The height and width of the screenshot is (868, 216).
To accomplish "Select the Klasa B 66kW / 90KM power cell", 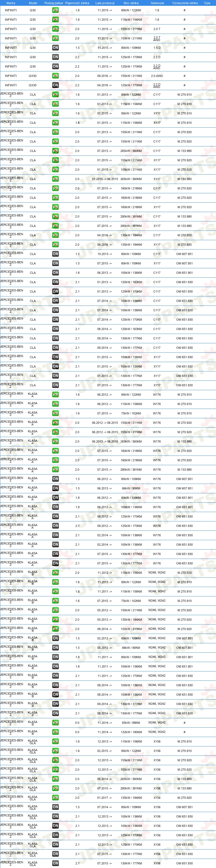I will [x=131, y=648].
